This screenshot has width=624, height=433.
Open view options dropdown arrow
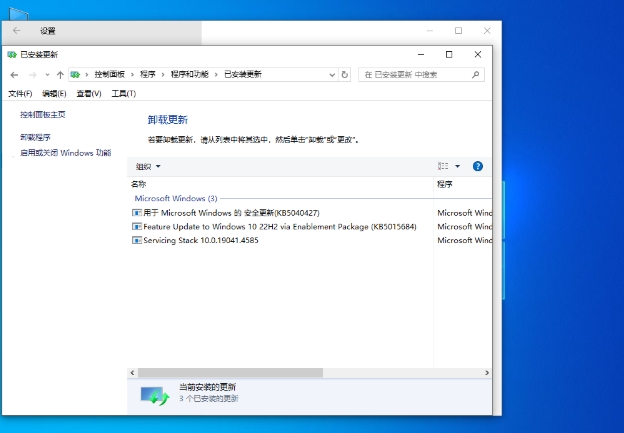point(457,166)
